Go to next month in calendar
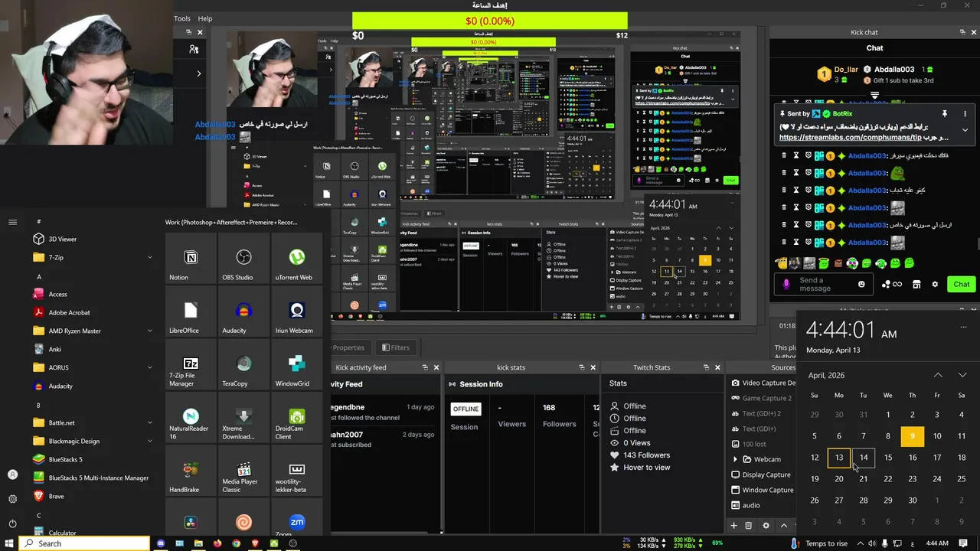 pyautogui.click(x=962, y=375)
